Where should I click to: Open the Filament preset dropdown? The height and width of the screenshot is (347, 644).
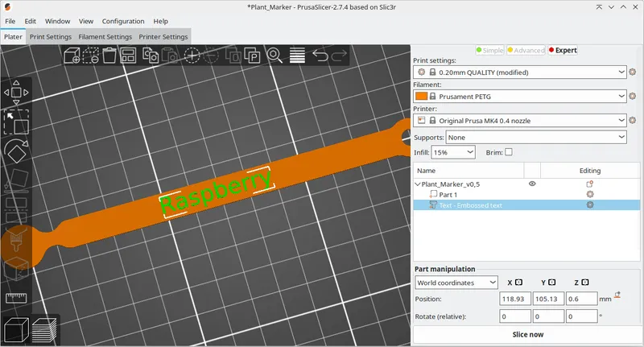click(x=520, y=97)
